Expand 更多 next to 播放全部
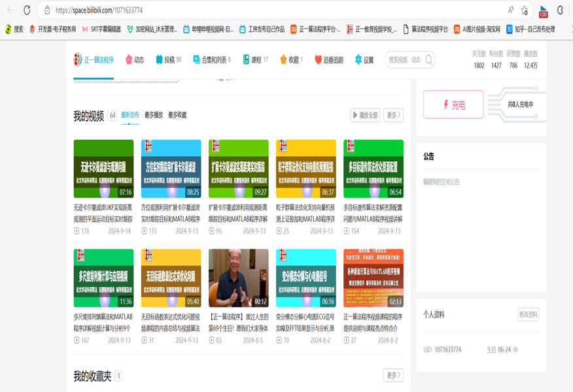The width and height of the screenshot is (573, 392). (392, 115)
